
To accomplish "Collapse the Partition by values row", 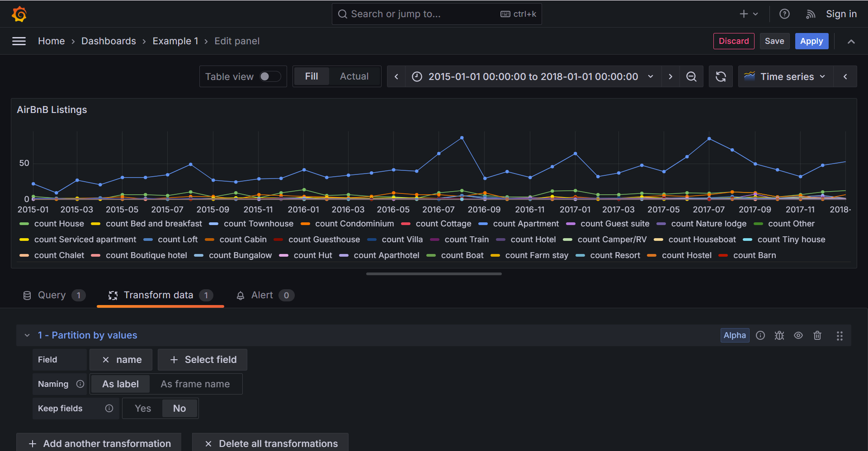I will (27, 335).
